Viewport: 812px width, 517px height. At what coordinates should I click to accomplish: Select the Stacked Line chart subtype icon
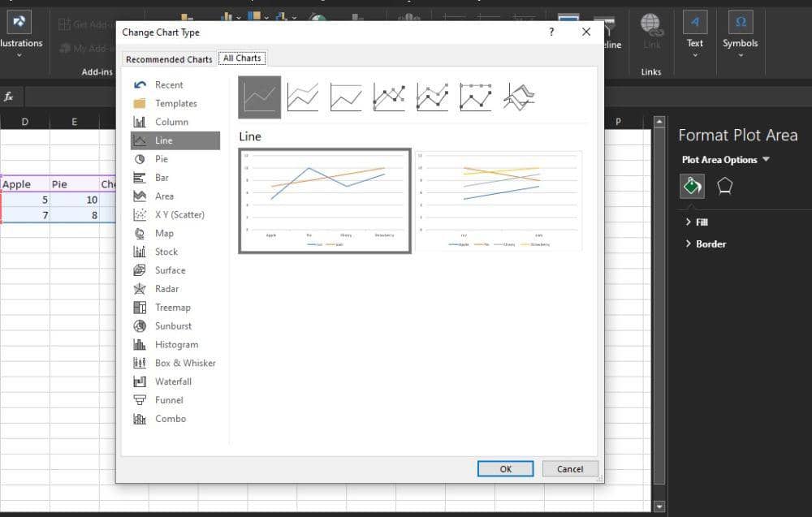tap(301, 96)
